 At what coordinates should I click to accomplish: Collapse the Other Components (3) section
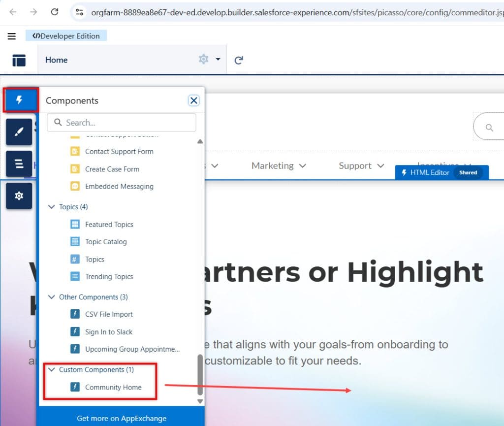pyautogui.click(x=51, y=297)
